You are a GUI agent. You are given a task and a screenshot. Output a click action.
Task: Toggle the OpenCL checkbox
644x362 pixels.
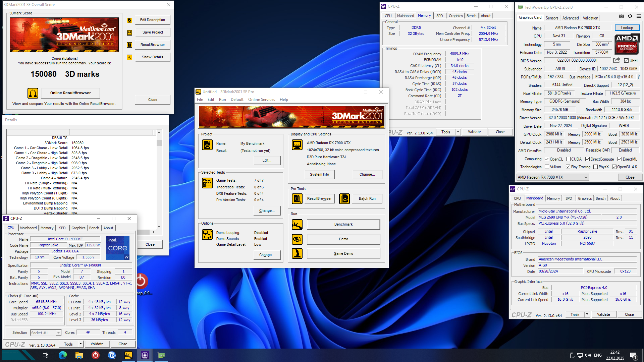point(547,159)
